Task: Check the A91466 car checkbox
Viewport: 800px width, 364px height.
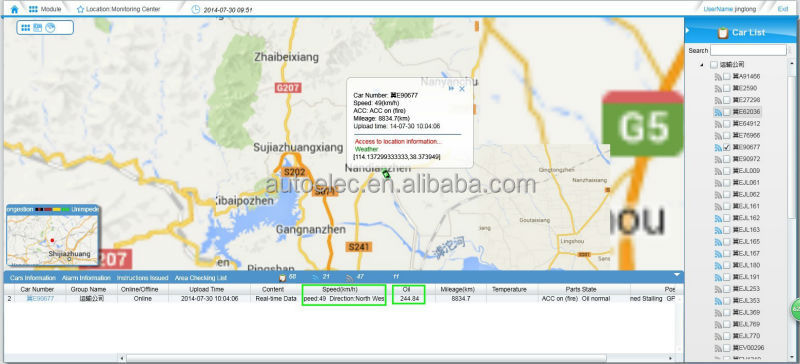Action: coord(727,77)
